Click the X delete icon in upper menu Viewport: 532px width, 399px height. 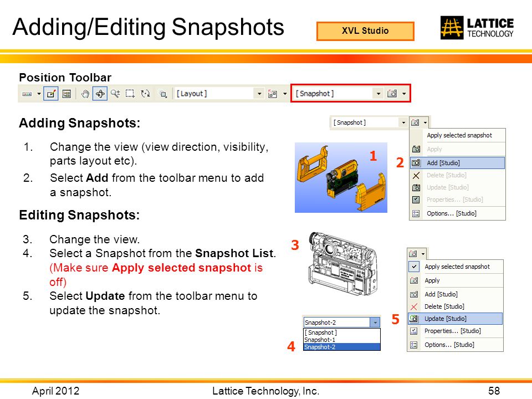pyautogui.click(x=416, y=176)
